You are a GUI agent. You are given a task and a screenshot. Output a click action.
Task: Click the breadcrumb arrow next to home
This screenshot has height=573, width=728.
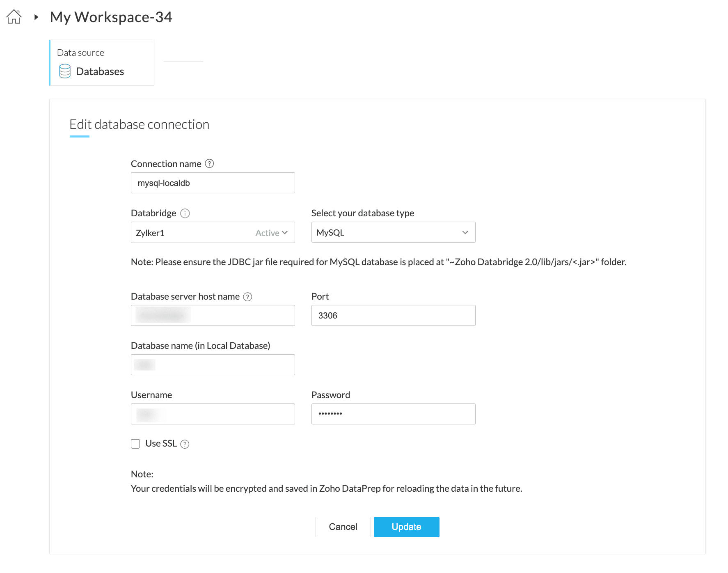(36, 17)
